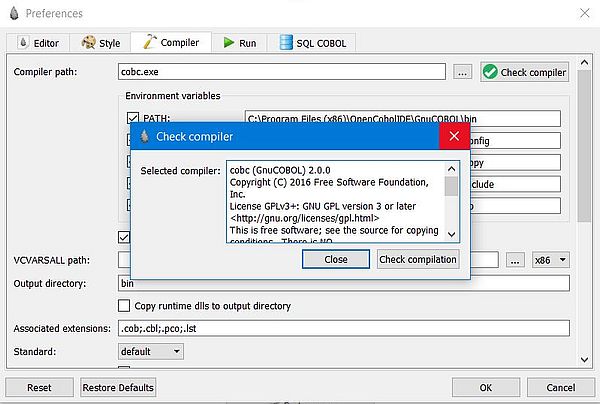The width and height of the screenshot is (600, 404).
Task: Open the Editor tab
Action: click(38, 43)
